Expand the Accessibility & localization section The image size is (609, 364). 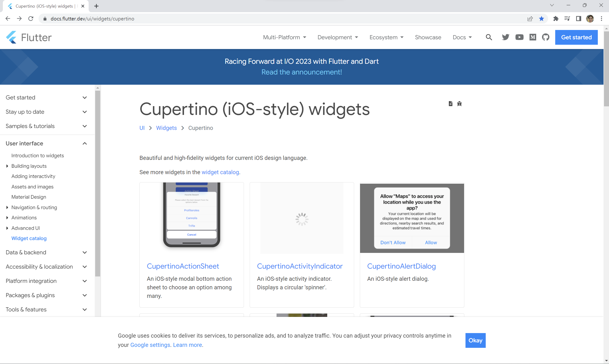point(47,267)
